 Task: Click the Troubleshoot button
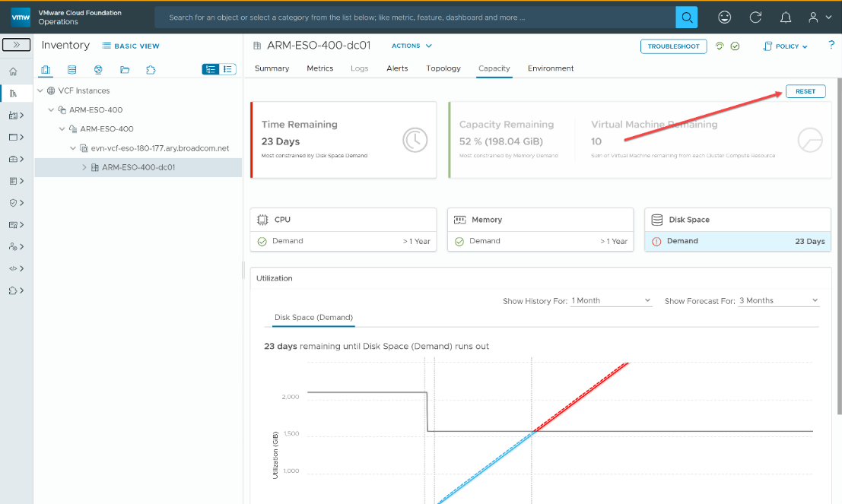[673, 46]
